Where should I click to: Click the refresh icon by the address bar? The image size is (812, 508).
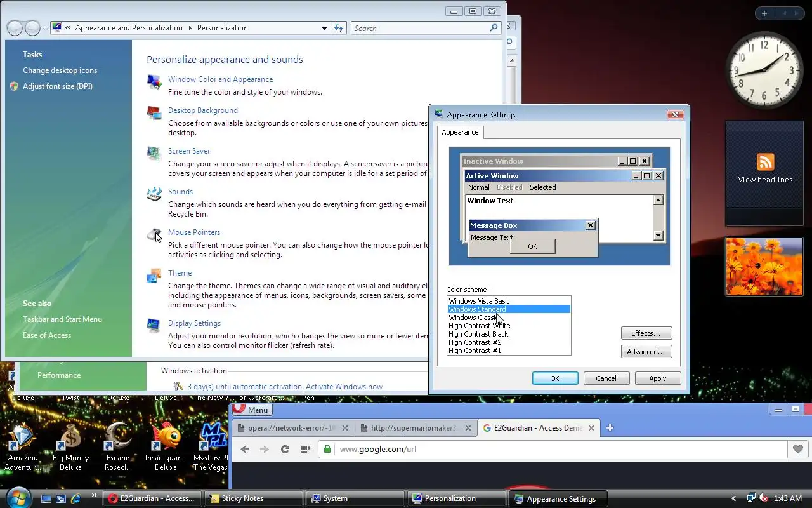[339, 28]
